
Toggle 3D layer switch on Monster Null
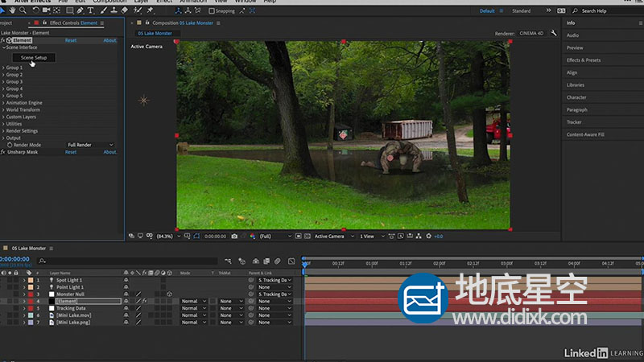[169, 294]
